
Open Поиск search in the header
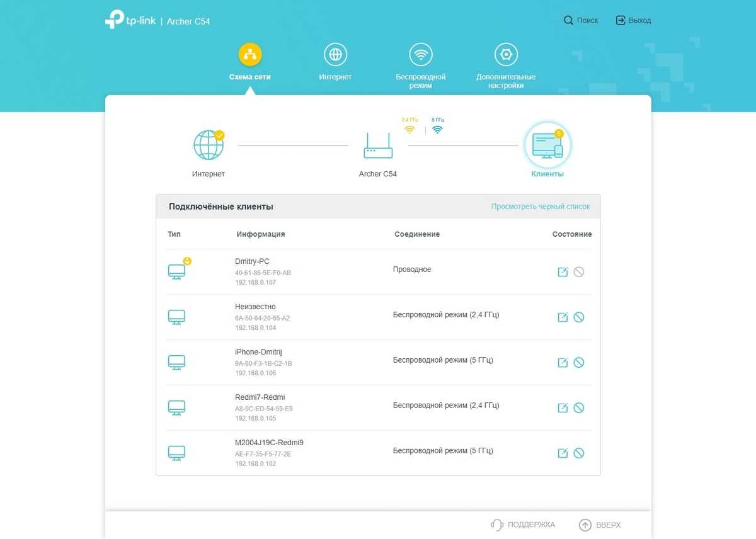(581, 21)
